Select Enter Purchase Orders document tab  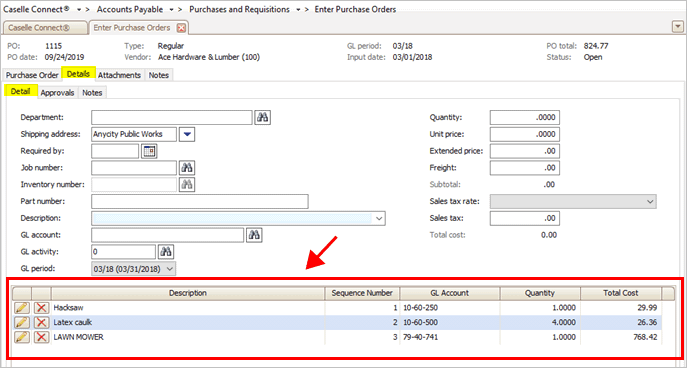(138, 28)
